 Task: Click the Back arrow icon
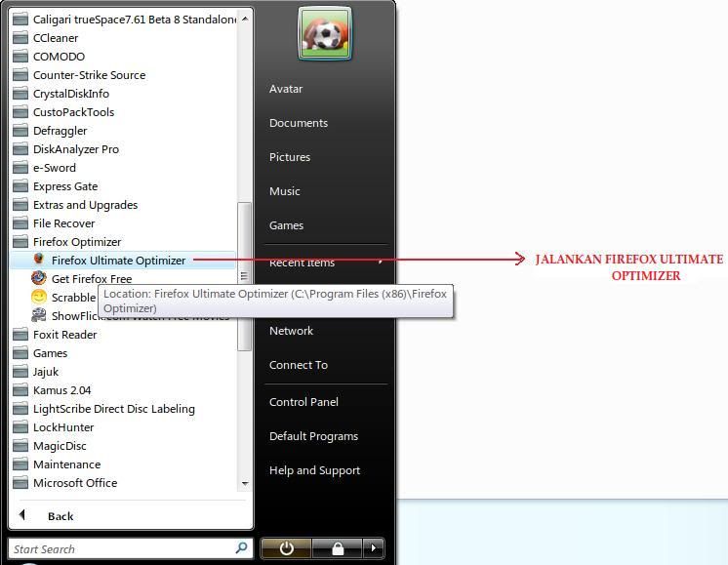(21, 515)
